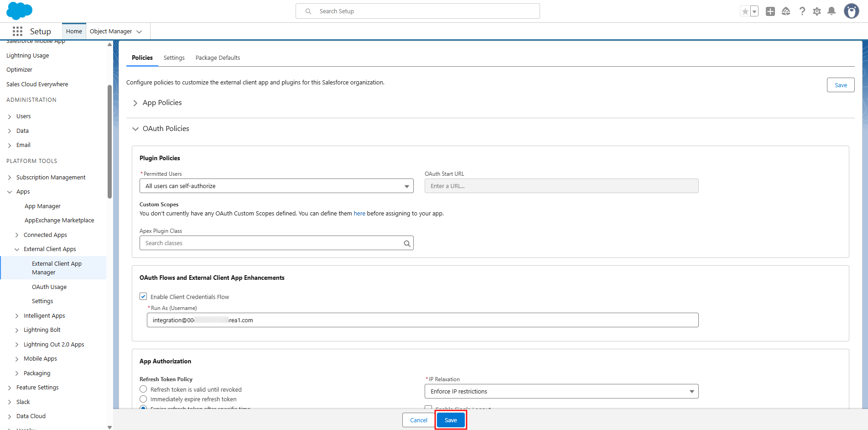Click the Search Setup input field
This screenshot has width=868, height=430.
(x=418, y=11)
